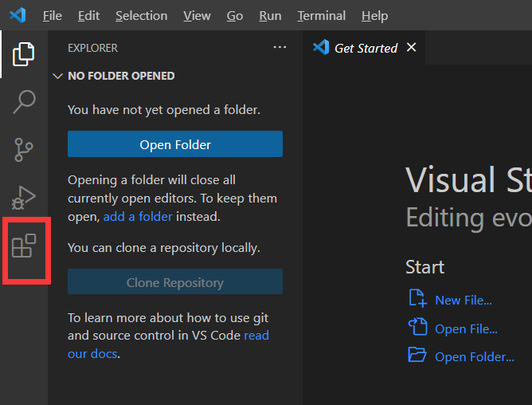The height and width of the screenshot is (405, 532).
Task: Open the Edit menu
Action: [89, 16]
